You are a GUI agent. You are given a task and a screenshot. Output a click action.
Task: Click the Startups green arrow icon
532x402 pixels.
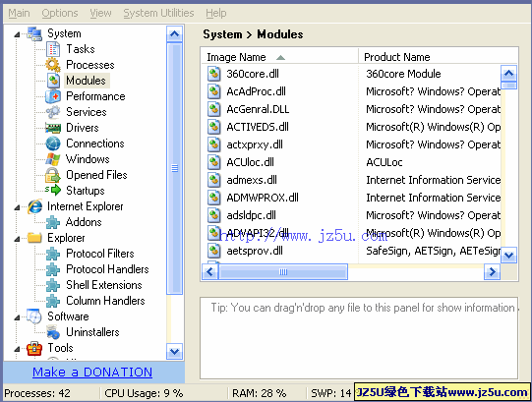point(53,191)
